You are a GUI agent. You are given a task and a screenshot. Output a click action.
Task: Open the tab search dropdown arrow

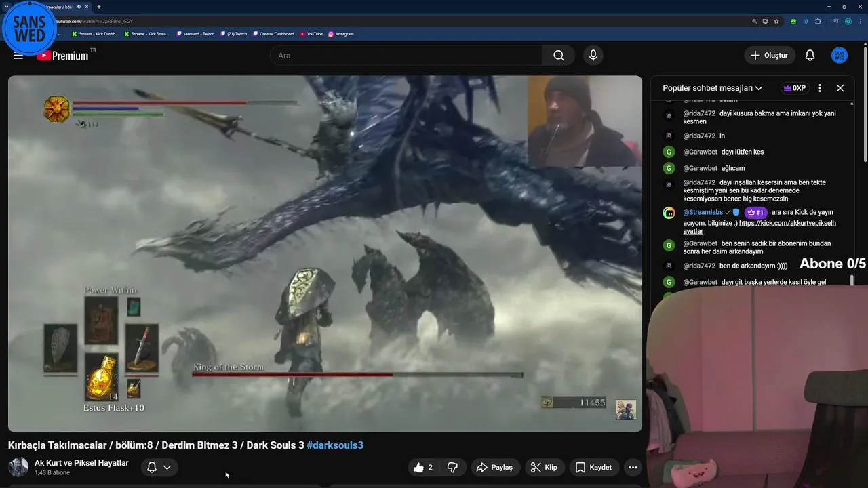click(x=6, y=7)
